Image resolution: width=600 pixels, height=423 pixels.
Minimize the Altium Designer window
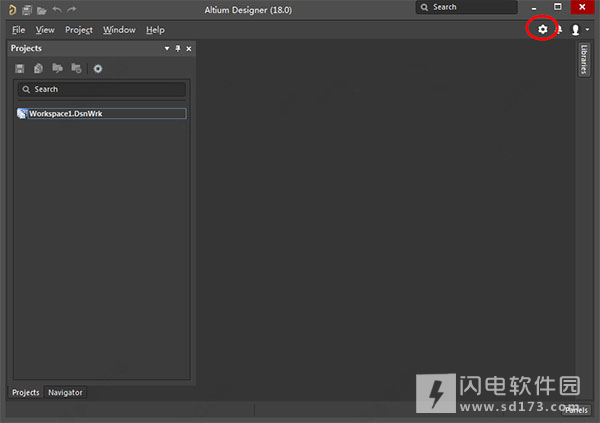tap(534, 8)
